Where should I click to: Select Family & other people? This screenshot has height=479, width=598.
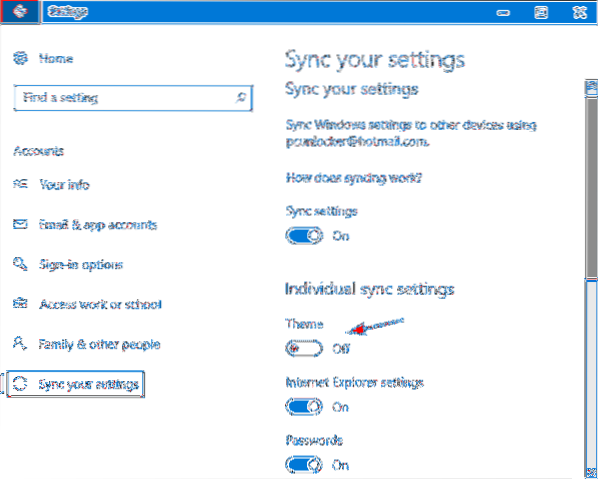click(x=99, y=344)
